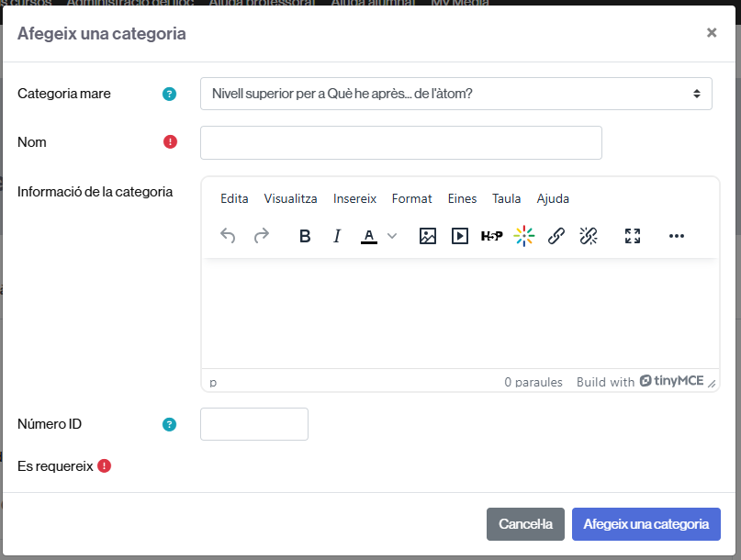Click the 0 paraules word count
Viewport: 741px width, 560px height.
click(533, 382)
